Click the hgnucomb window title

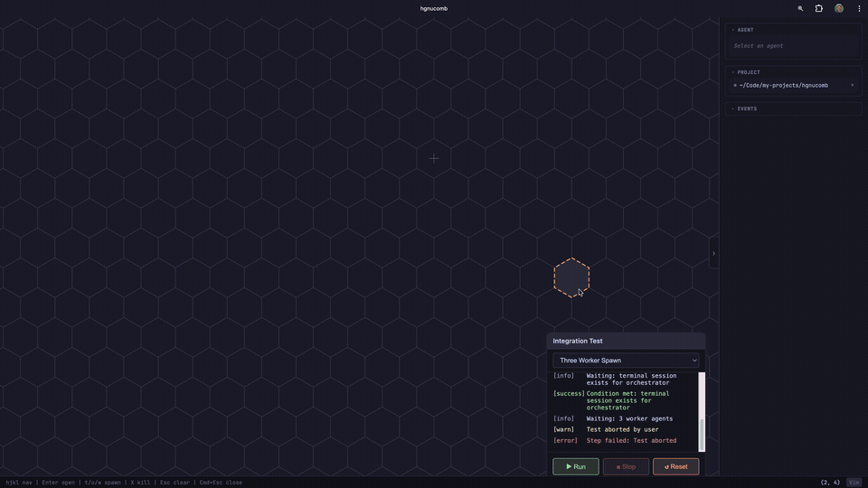(x=434, y=8)
